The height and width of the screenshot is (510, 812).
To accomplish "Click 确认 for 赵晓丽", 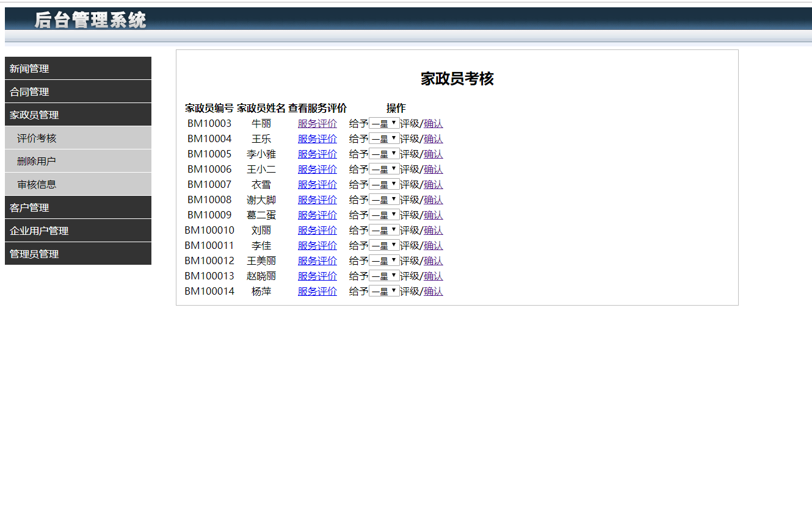I will (x=433, y=276).
